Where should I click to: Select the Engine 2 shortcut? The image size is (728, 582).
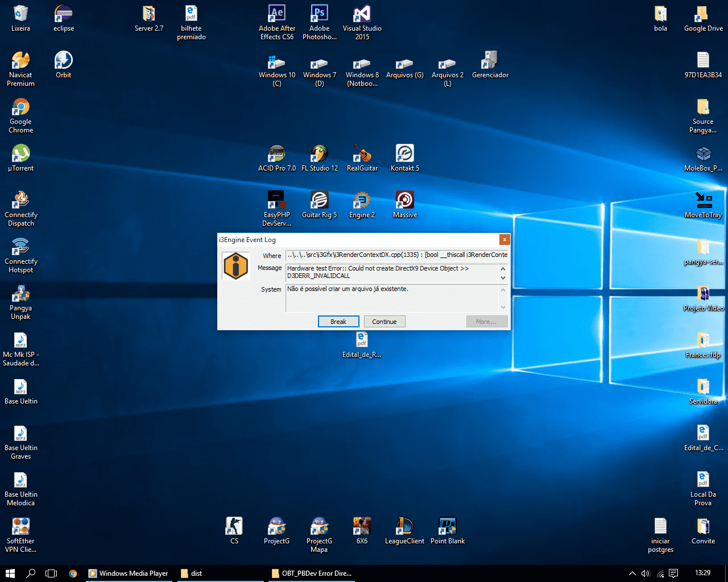pos(362,205)
